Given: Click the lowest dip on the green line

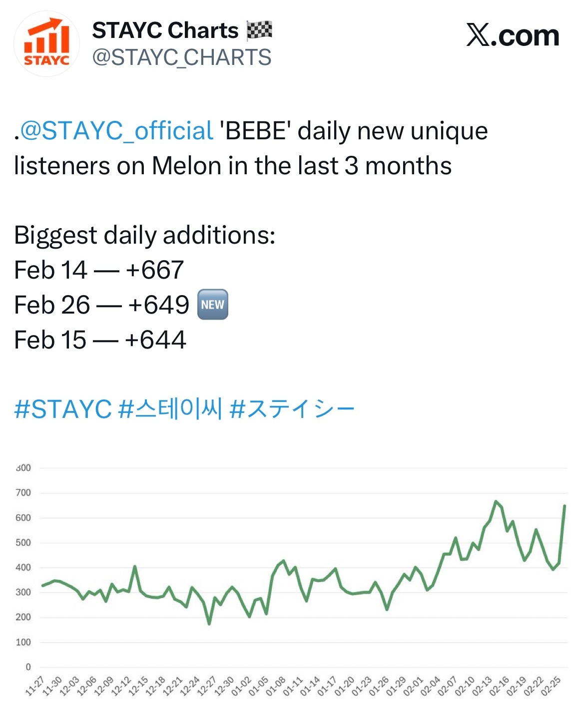Looking at the screenshot, I should click(x=209, y=624).
